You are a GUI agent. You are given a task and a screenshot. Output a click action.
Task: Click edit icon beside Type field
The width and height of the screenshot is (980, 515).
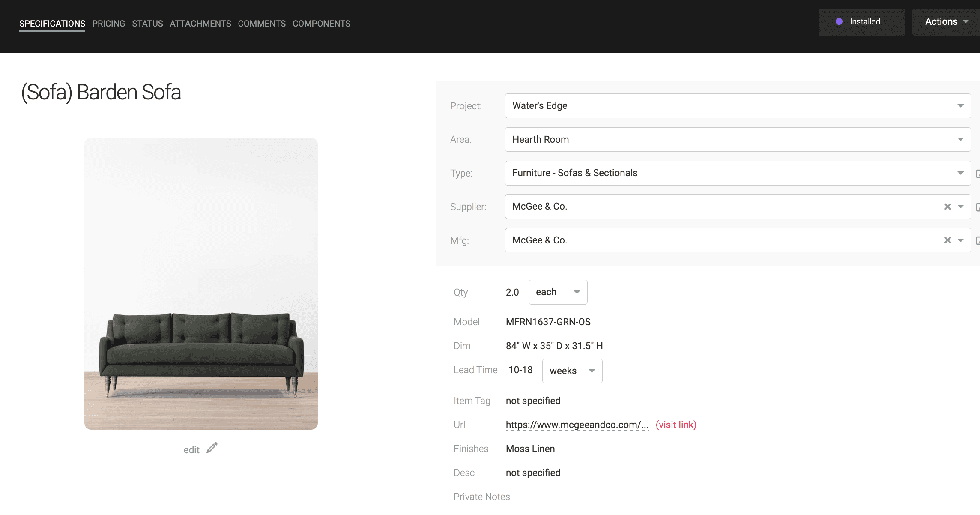click(977, 174)
